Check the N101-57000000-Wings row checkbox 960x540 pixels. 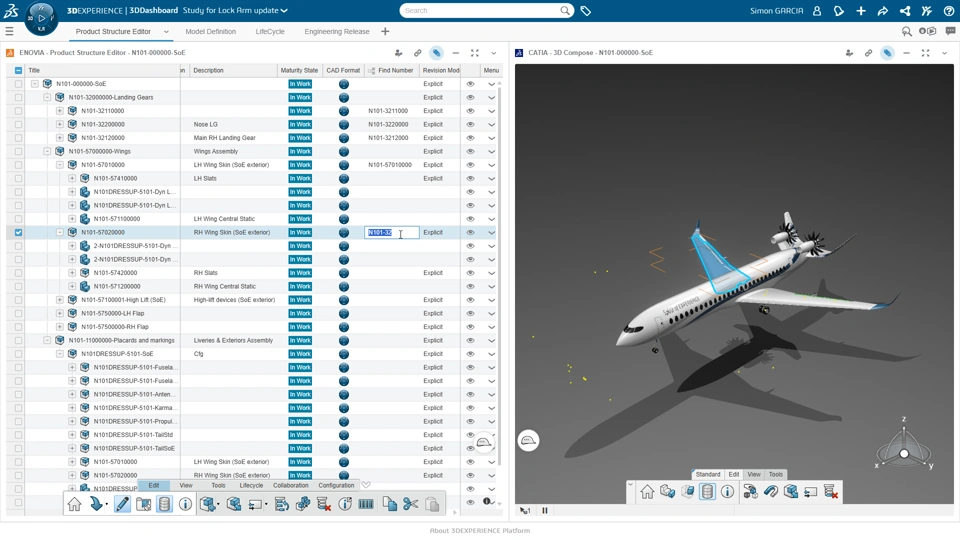pos(18,151)
